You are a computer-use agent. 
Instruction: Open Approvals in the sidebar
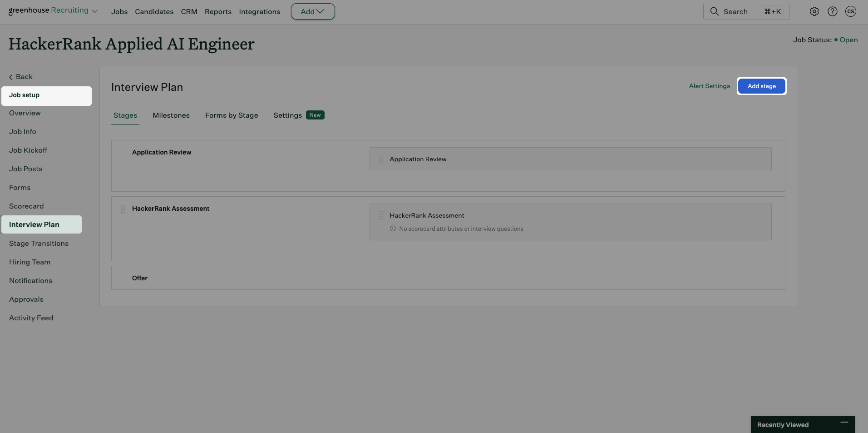(26, 299)
